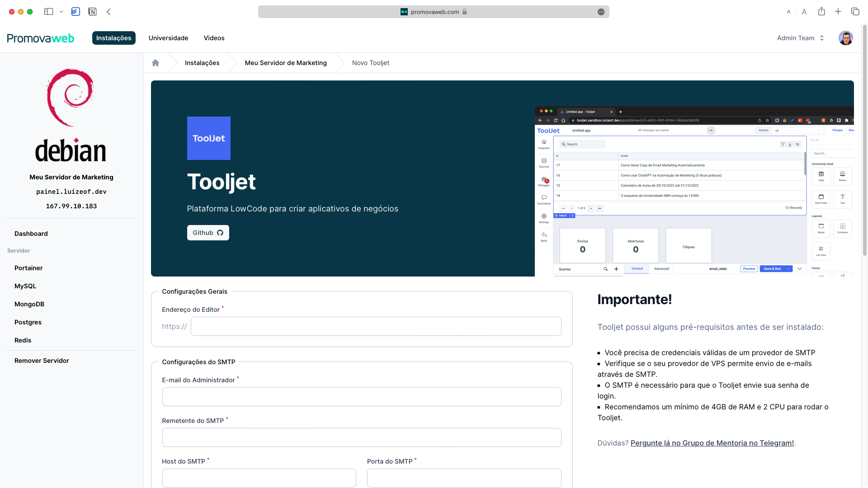
Task: Show the tab overview icon
Action: (855, 12)
